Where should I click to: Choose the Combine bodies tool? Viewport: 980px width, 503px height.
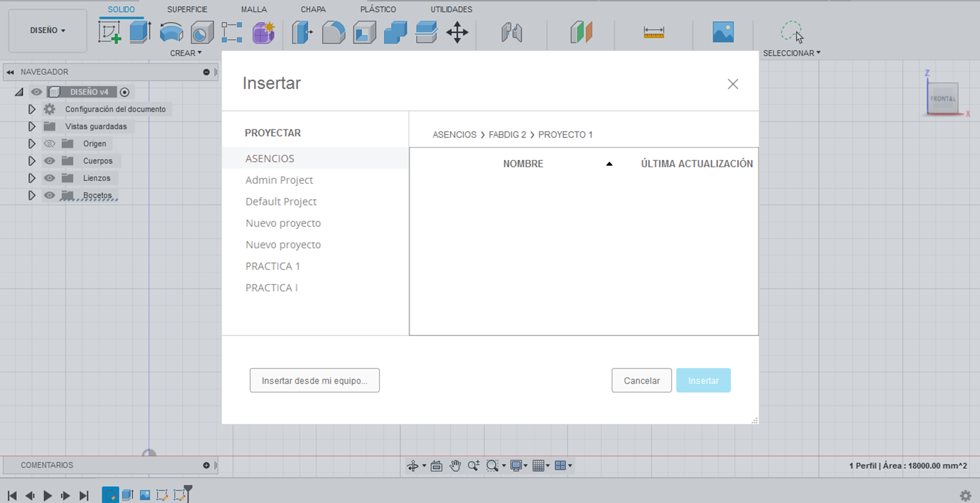(395, 32)
